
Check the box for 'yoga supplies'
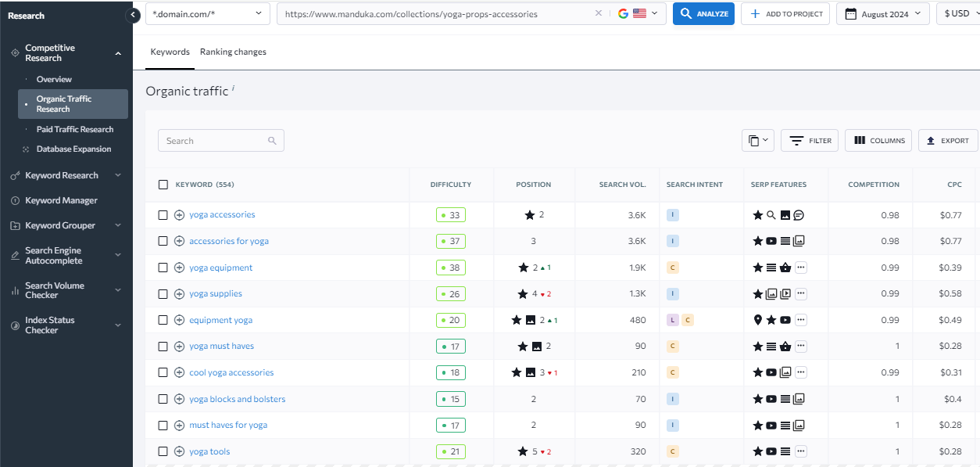[x=163, y=294]
